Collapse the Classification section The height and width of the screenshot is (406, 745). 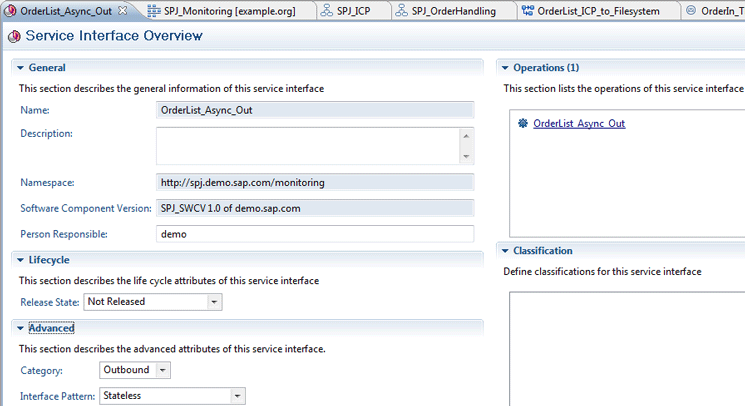(x=504, y=251)
